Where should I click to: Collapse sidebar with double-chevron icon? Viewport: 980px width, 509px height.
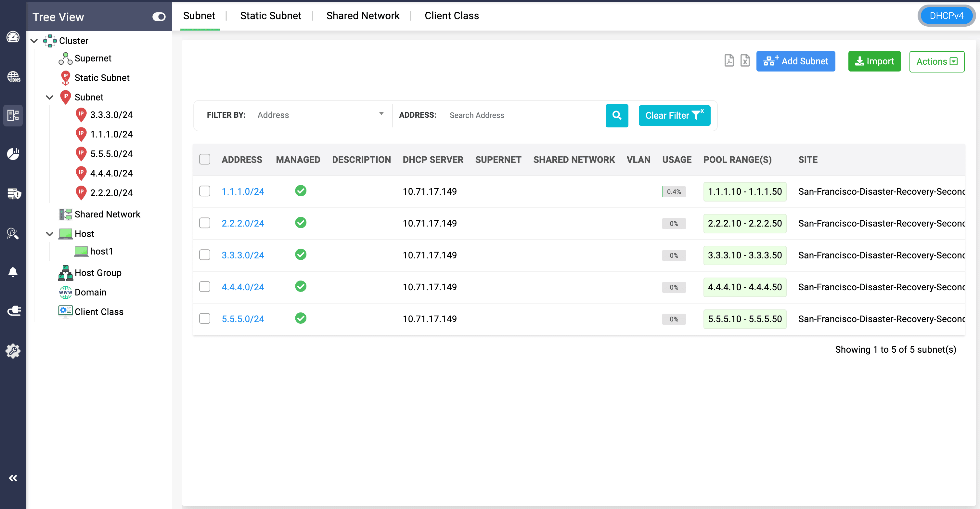[x=13, y=478]
